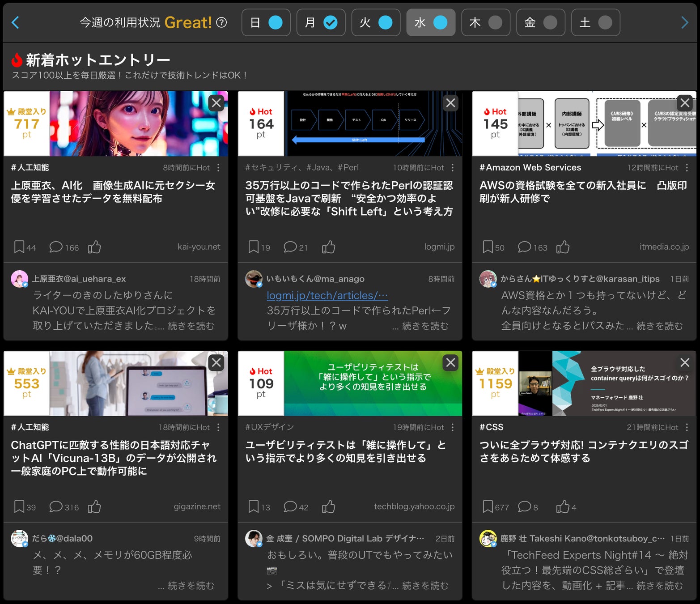Screen dimensions: 700x604
Task: Dismiss the コンテナクエリ article card
Action: (x=685, y=363)
